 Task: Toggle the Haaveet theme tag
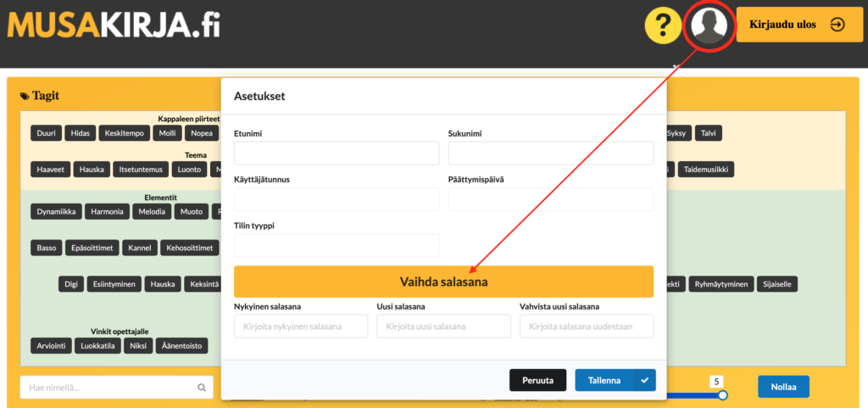50,169
